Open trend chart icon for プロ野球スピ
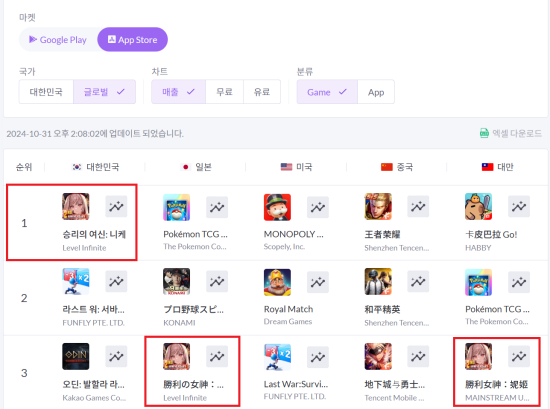This screenshot has height=409, width=550. (x=217, y=281)
